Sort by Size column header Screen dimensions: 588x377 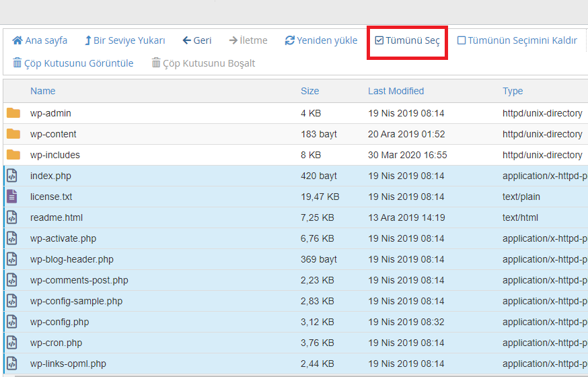click(x=309, y=91)
